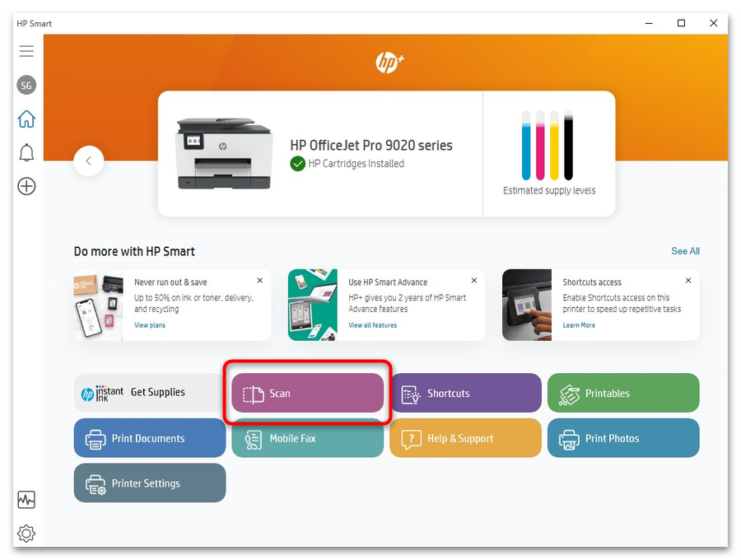The height and width of the screenshot is (560, 741).
Task: Minimize the HP Smart window
Action: point(649,23)
